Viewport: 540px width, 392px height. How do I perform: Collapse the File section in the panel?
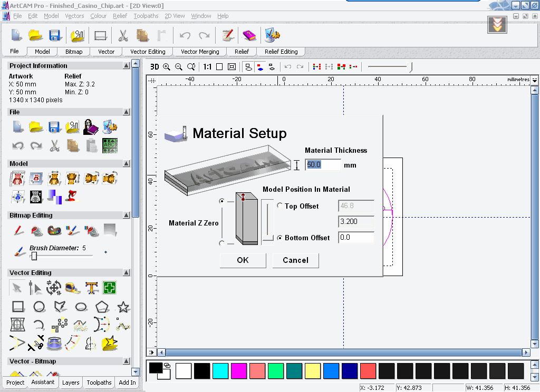(127, 112)
